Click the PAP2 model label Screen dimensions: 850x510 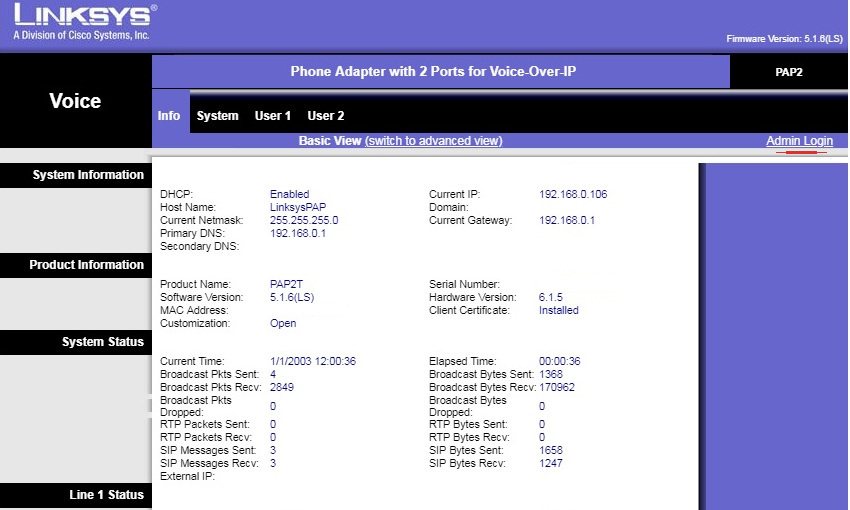[788, 72]
